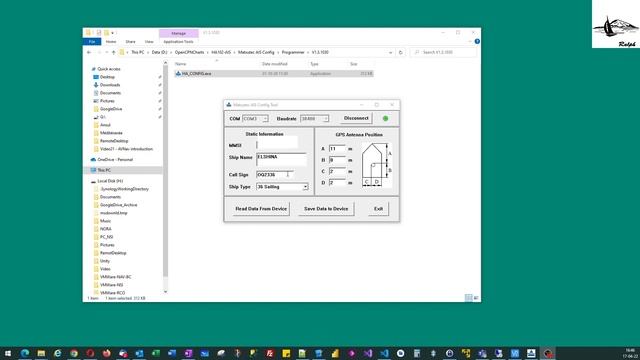Open the Unity folder in tree
This screenshot has height=360, width=640.
coord(104,261)
